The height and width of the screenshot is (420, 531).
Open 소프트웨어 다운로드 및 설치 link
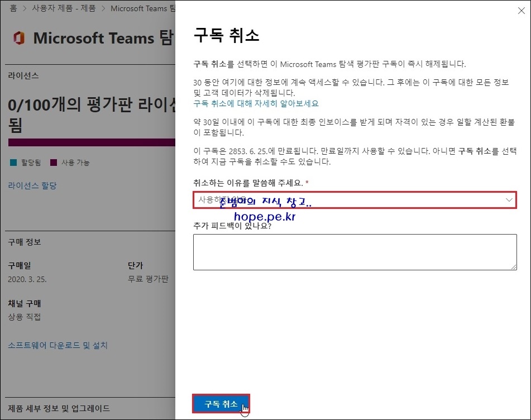tap(58, 345)
